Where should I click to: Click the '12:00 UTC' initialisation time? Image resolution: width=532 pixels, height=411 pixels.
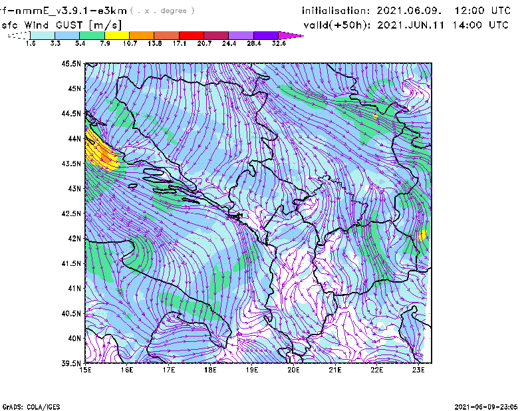(x=482, y=11)
